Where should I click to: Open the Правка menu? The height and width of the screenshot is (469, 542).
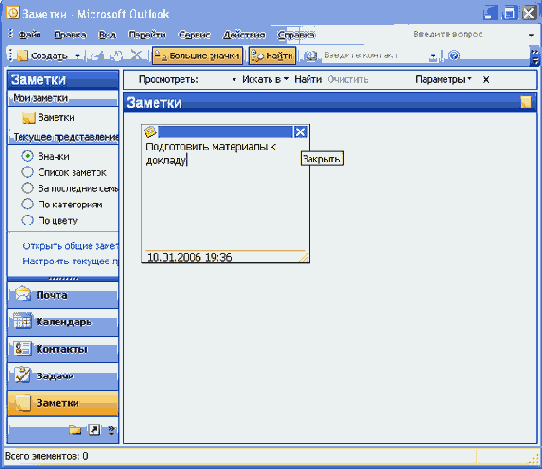70,35
